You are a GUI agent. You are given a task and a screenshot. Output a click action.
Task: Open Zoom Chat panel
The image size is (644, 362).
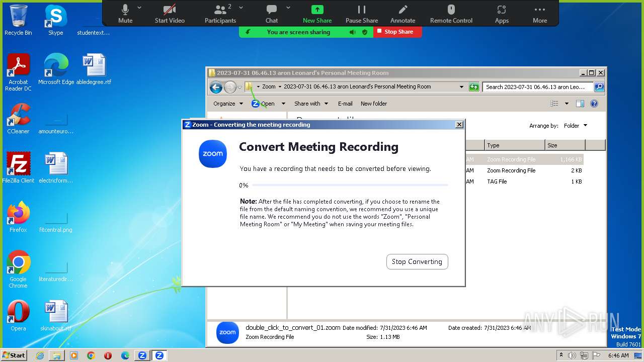coord(272,14)
